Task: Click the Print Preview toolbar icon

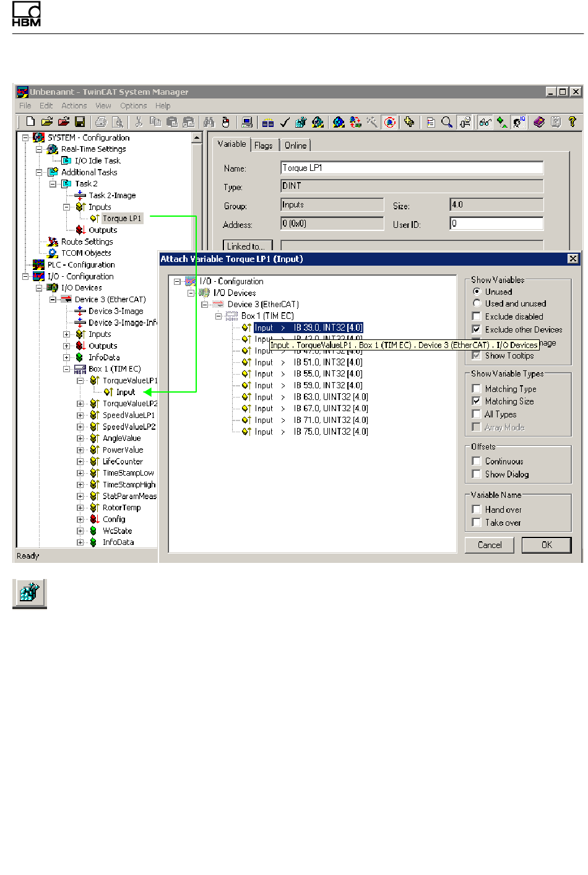Action: tap(118, 122)
